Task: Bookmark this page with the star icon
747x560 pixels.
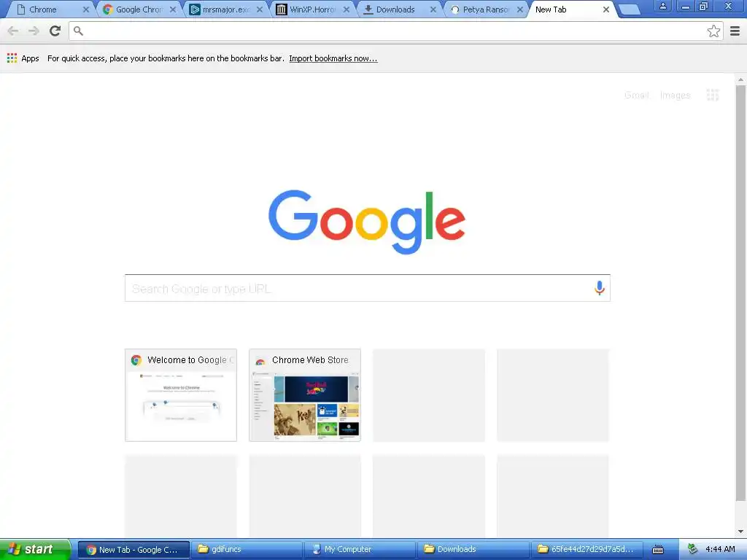Action: [x=713, y=31]
